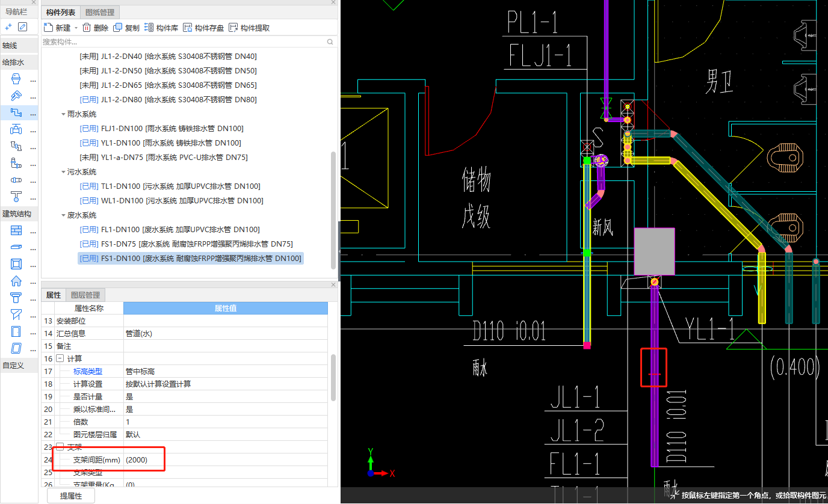The width and height of the screenshot is (828, 504).
Task: Select FS1-DN100 FRPP drain pipe component
Action: point(190,259)
